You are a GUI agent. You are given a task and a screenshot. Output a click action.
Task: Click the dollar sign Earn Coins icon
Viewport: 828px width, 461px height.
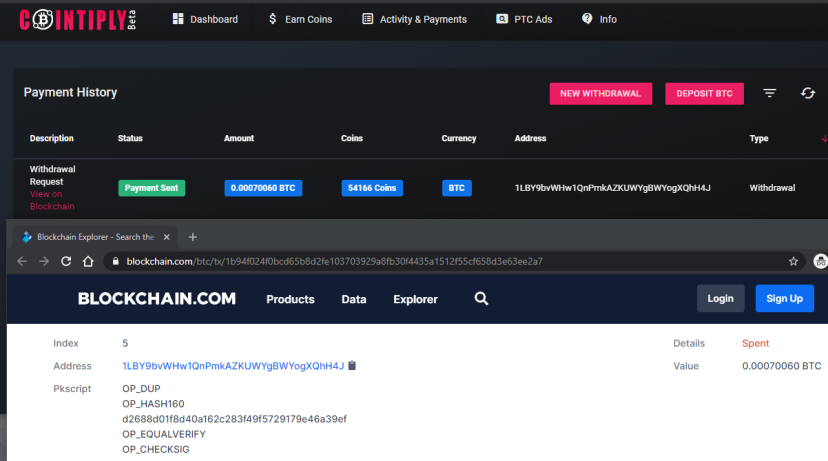click(272, 19)
